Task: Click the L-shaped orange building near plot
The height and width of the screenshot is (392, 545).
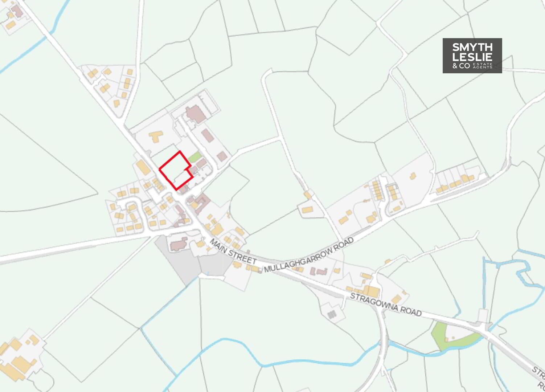Action: [x=156, y=136]
